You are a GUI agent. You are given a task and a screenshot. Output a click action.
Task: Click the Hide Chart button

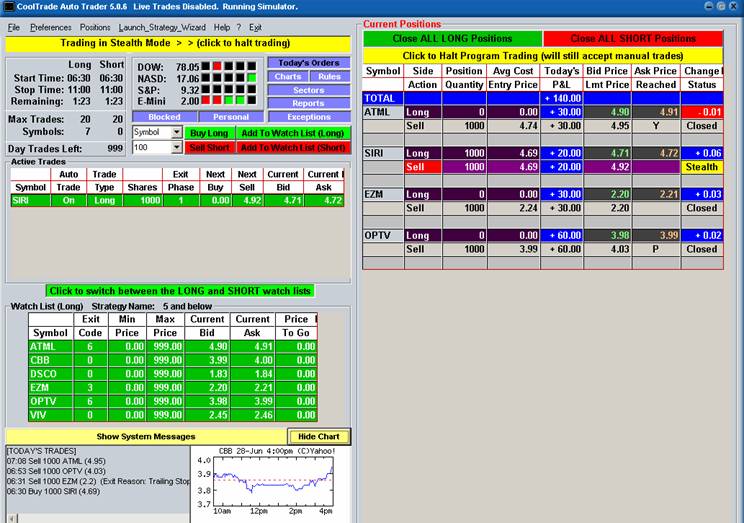point(319,437)
